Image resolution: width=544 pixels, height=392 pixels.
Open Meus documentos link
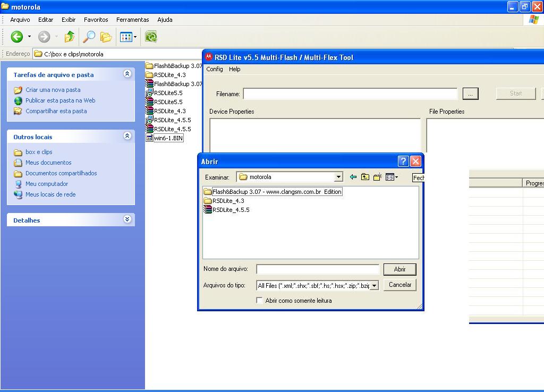click(x=48, y=163)
